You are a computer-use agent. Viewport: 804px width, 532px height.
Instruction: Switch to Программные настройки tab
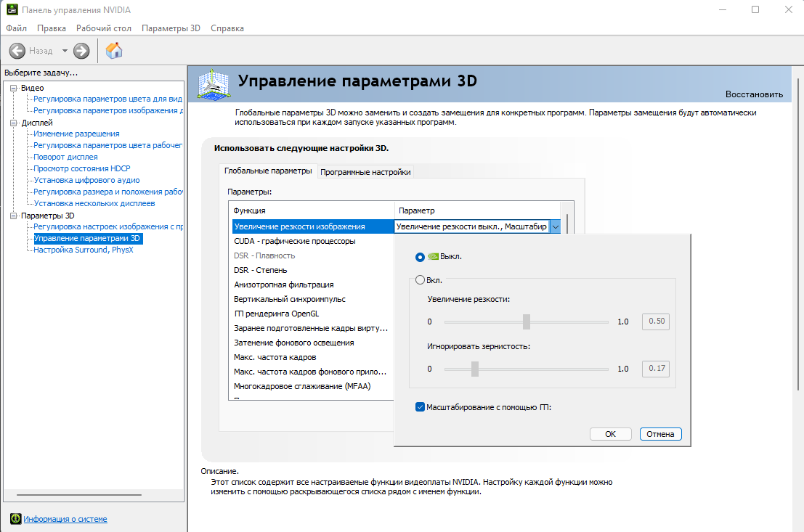365,172
